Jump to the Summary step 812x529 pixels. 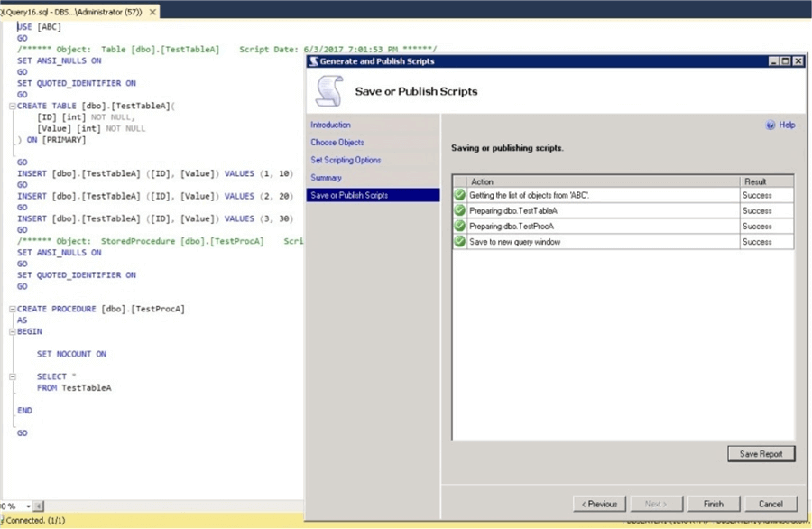point(325,177)
